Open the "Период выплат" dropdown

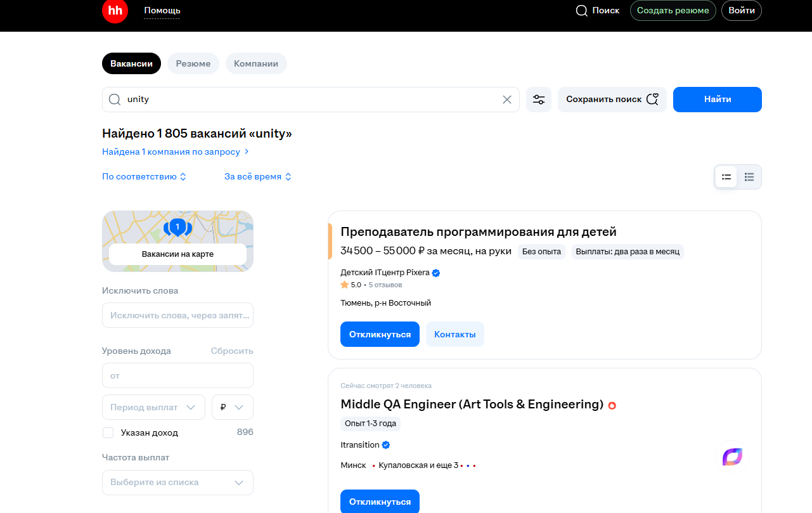(153, 407)
